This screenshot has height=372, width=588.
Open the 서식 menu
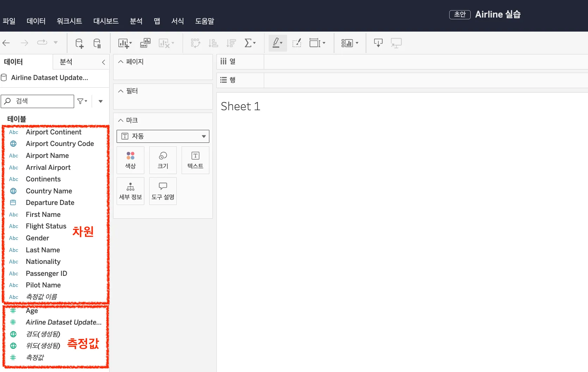(x=178, y=21)
